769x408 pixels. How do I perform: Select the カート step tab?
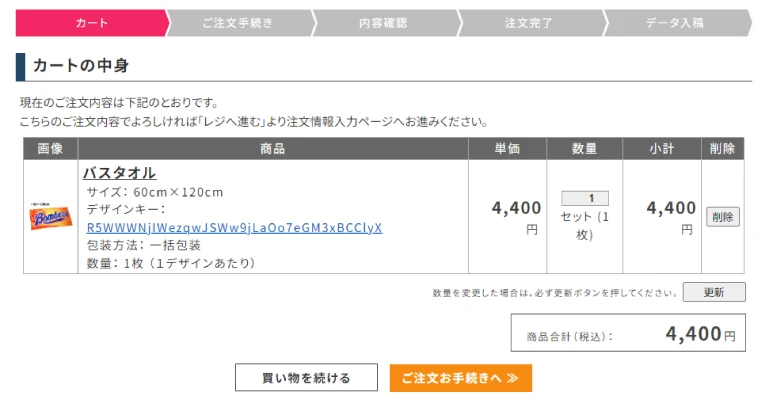pos(91,23)
